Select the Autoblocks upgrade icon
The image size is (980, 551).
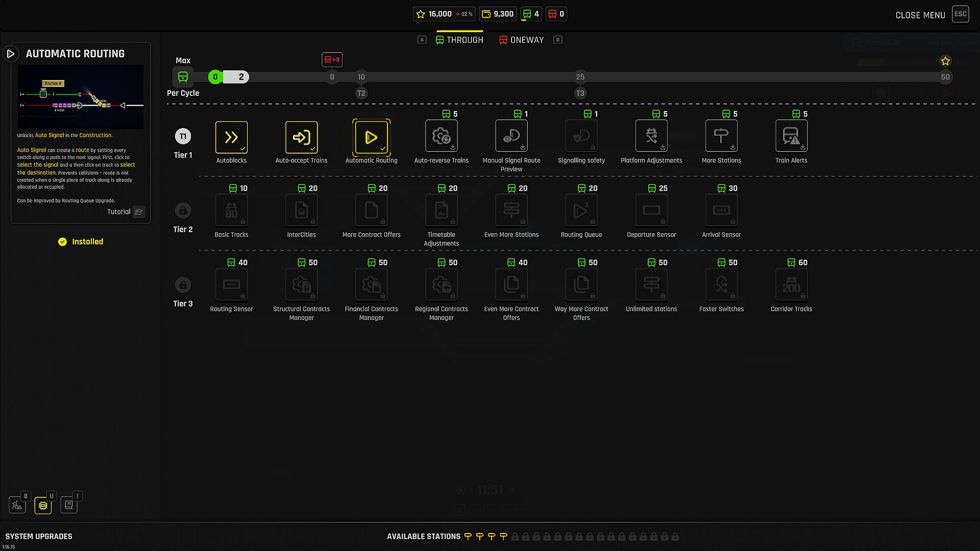tap(231, 137)
